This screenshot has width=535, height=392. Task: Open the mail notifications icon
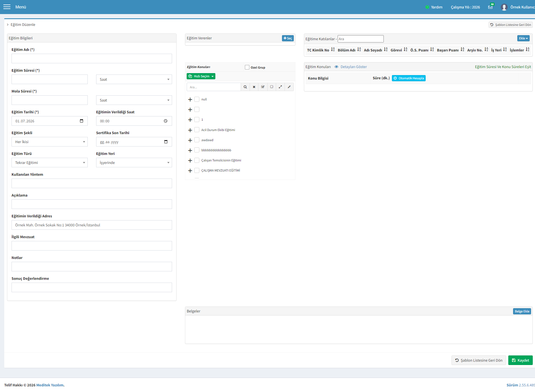pyautogui.click(x=491, y=7)
